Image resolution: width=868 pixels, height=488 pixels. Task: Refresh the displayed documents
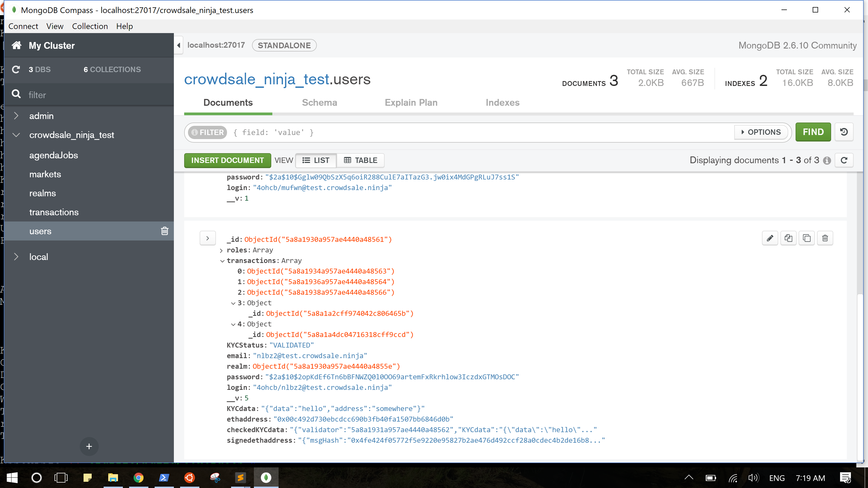(844, 160)
